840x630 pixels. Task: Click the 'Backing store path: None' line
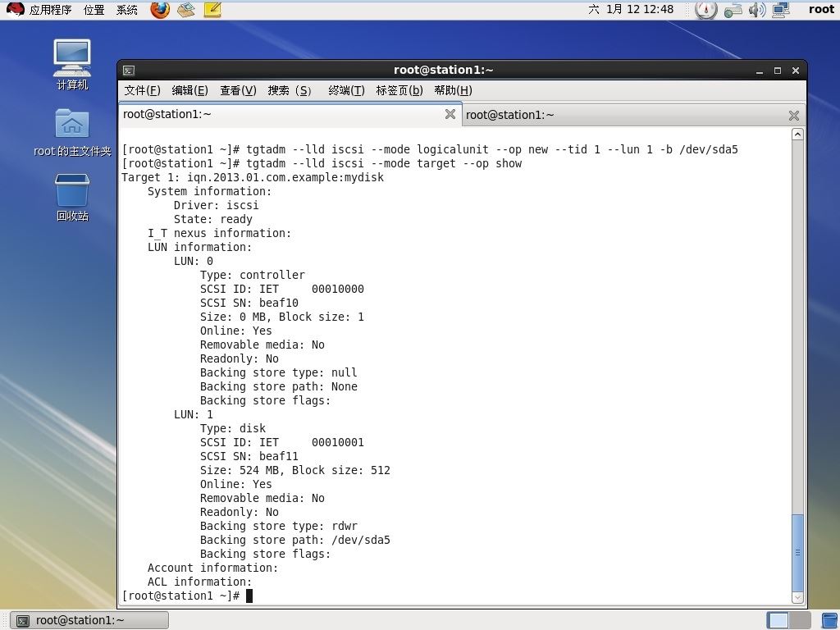tap(279, 386)
